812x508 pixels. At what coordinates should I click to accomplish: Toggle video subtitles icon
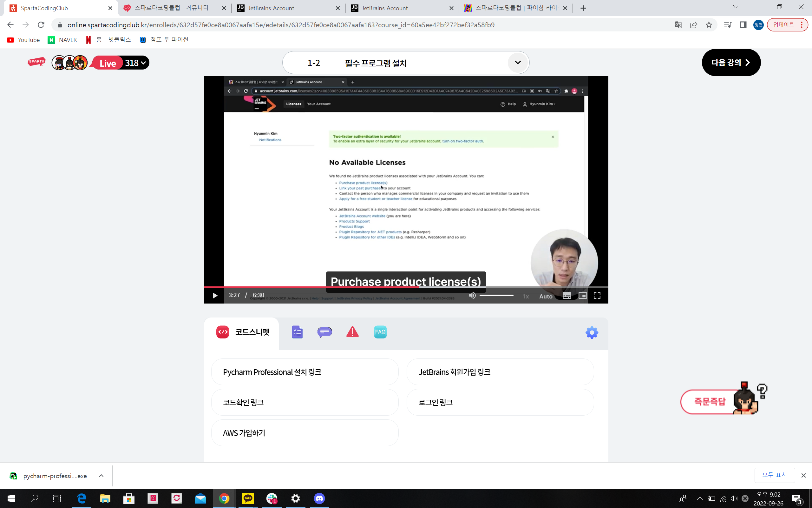pyautogui.click(x=567, y=296)
